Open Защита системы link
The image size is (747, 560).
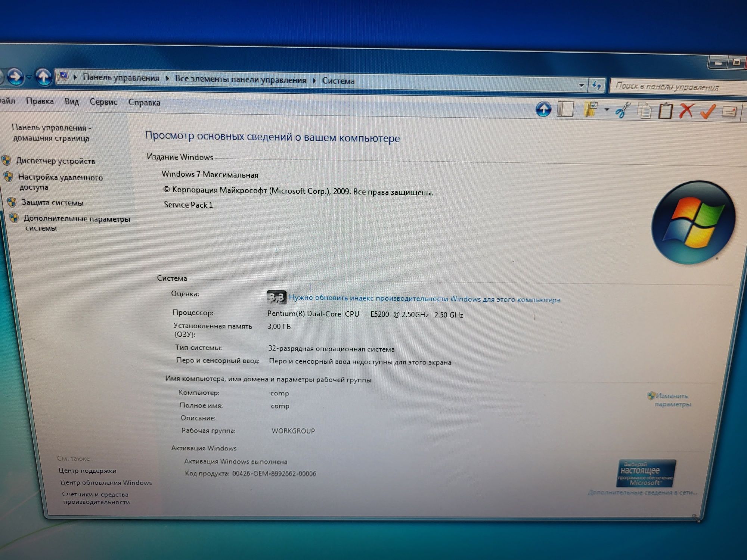coord(53,203)
